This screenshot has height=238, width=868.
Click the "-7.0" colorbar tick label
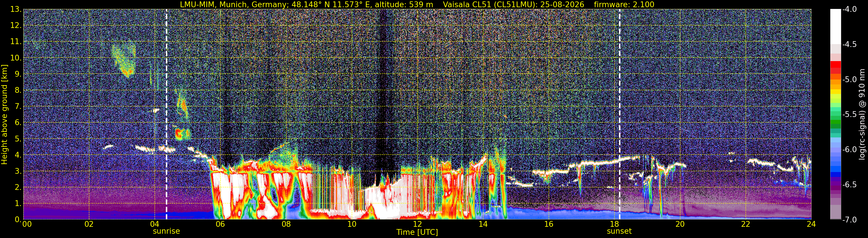coord(850,220)
